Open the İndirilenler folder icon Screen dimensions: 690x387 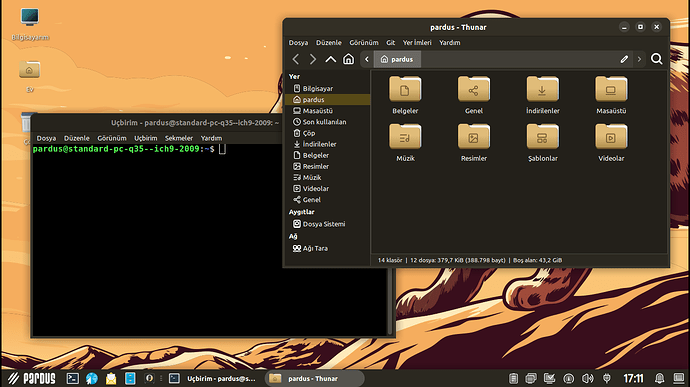point(543,95)
